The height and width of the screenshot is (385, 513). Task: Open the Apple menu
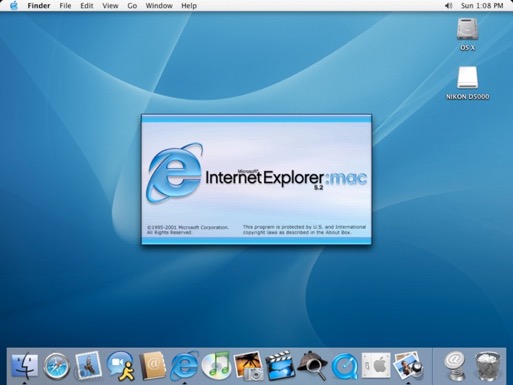pos(14,6)
